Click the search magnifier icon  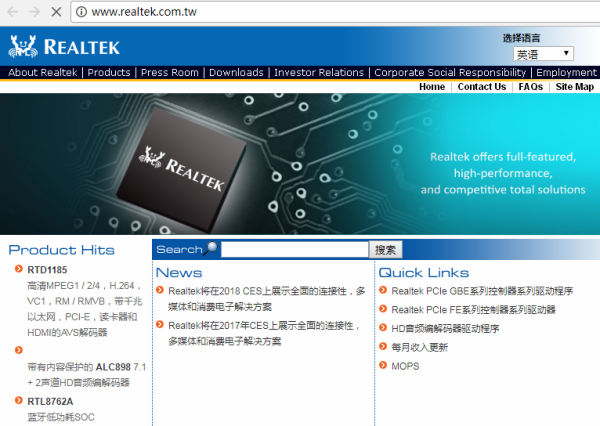[x=211, y=249]
